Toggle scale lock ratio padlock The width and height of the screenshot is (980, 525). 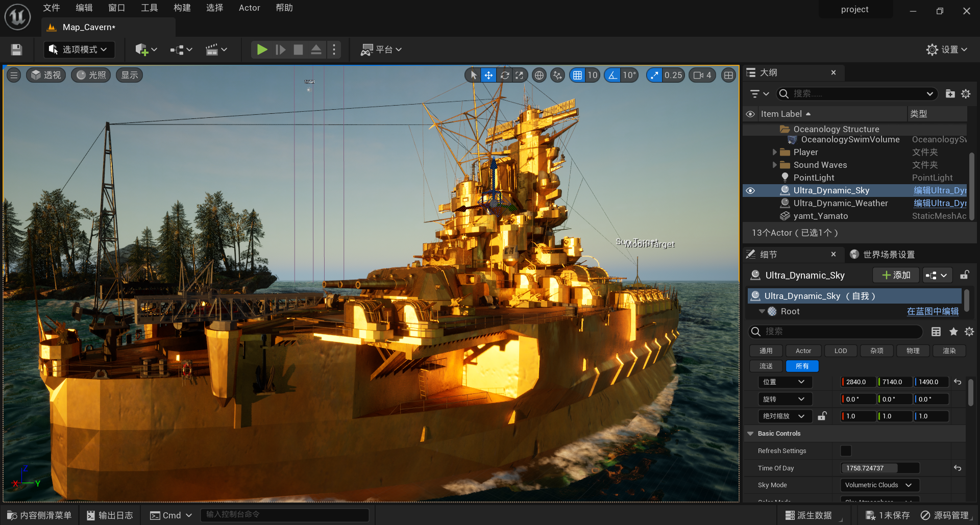tap(822, 416)
